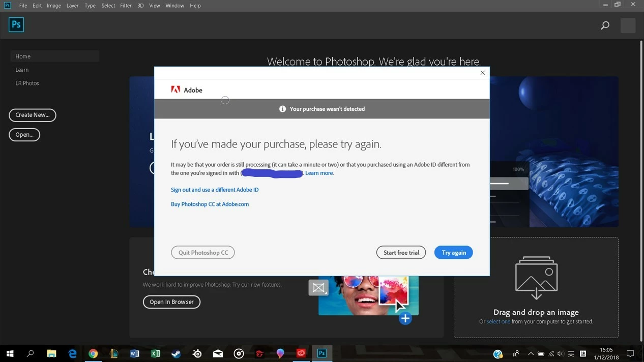Open Adobe Creative Cloud from taskbar

(x=301, y=353)
